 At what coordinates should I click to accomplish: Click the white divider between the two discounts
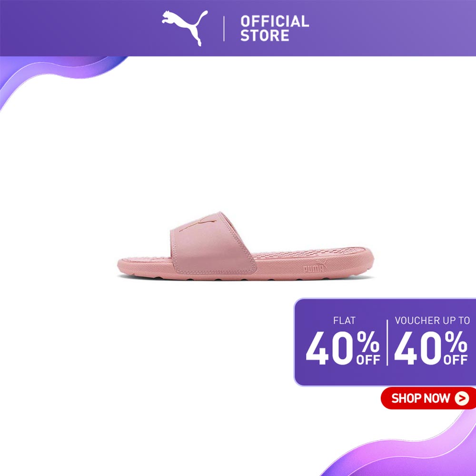point(387,342)
